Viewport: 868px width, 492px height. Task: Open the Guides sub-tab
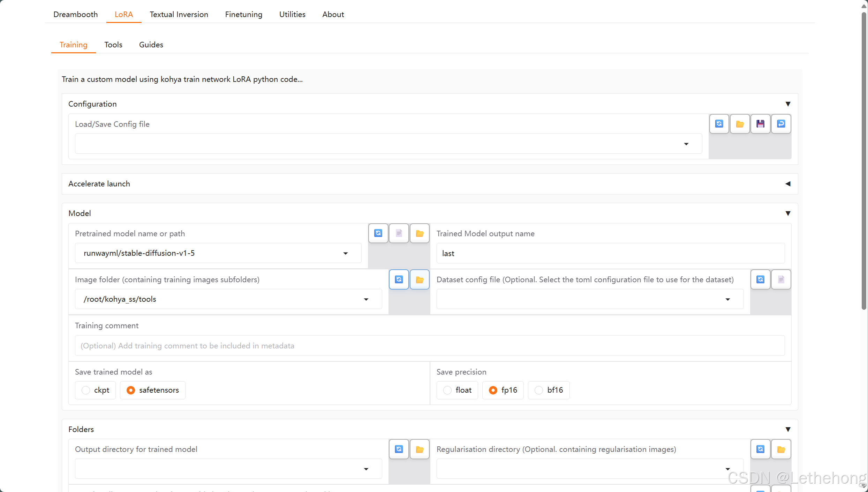pyautogui.click(x=151, y=45)
